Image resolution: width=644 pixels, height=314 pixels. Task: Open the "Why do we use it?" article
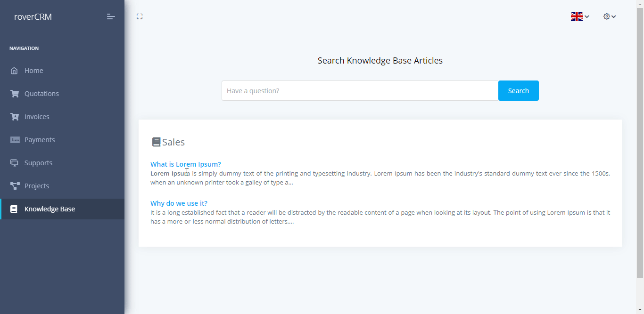(x=179, y=203)
